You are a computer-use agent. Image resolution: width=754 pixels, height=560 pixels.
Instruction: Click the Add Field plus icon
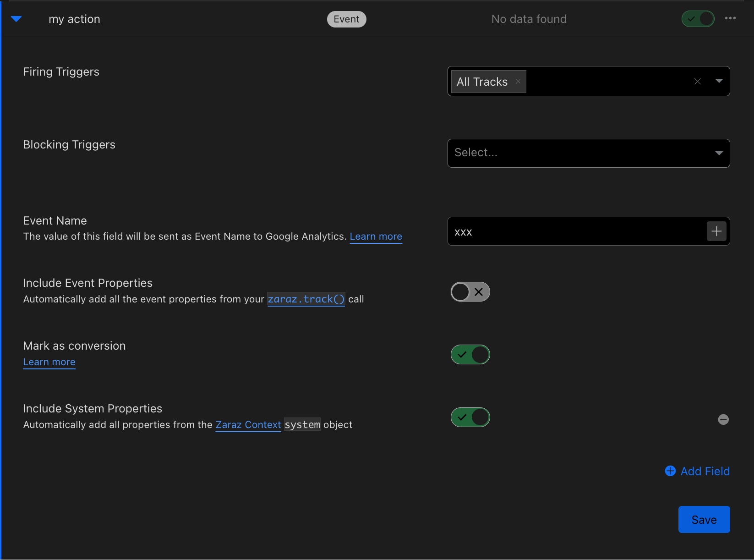670,471
